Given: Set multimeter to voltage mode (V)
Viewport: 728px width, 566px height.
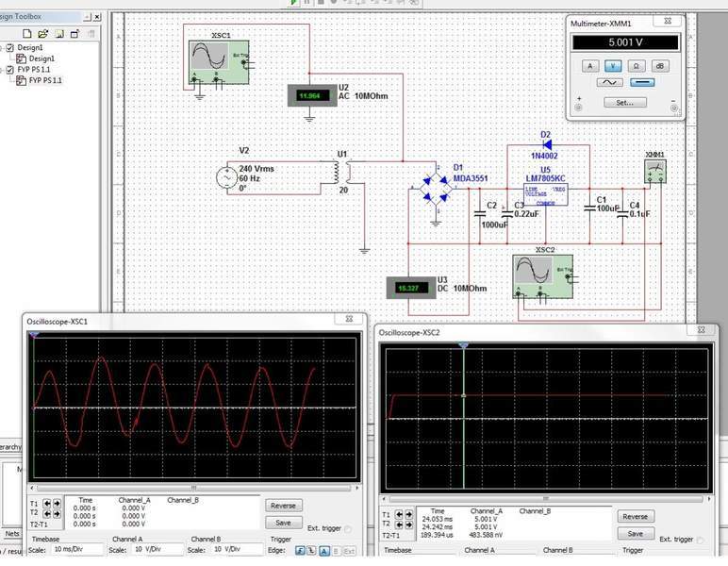Looking at the screenshot, I should [x=614, y=65].
